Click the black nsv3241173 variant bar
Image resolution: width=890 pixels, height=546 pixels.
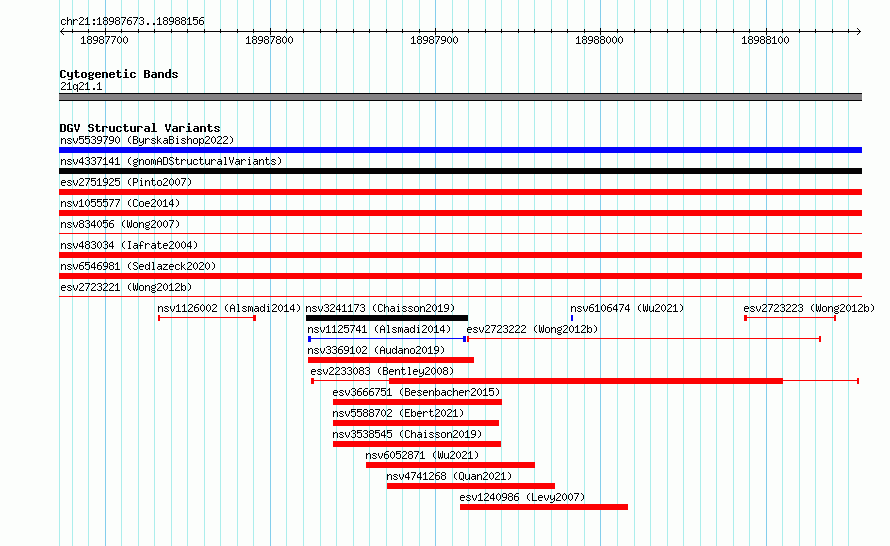387,318
